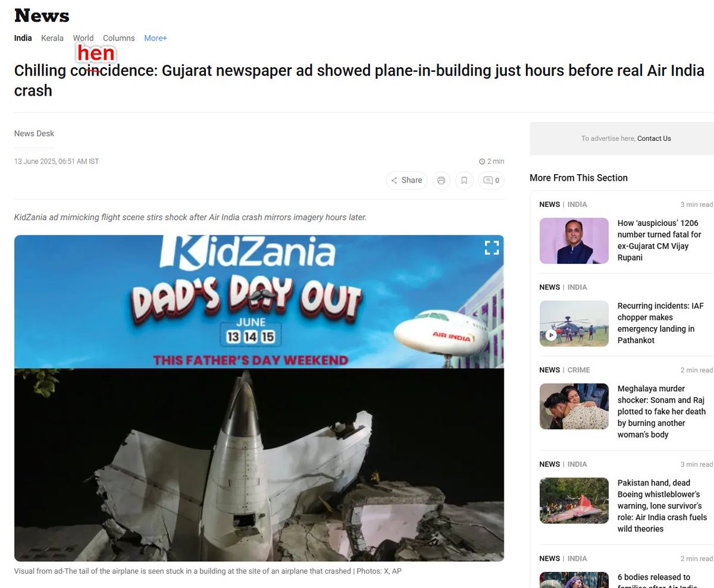Click the KidZania ad subtitle summary text
Viewport: 714px width, 588px height.
point(190,218)
